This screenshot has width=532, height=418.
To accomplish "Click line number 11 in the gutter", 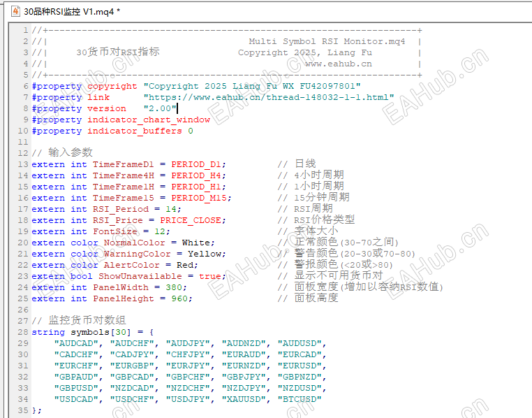I will [x=23, y=142].
